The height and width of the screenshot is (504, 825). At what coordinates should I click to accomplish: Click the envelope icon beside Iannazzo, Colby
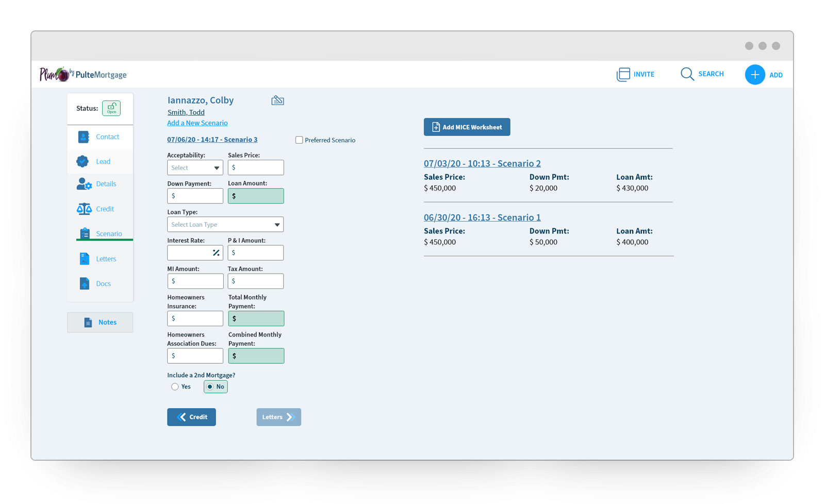tap(277, 100)
